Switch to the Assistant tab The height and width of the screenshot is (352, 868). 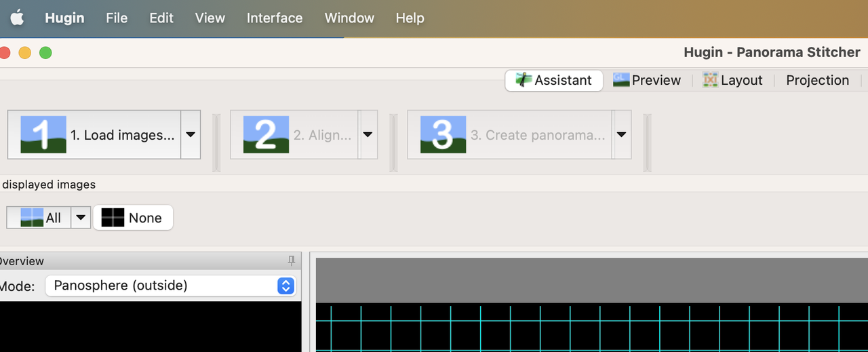553,80
